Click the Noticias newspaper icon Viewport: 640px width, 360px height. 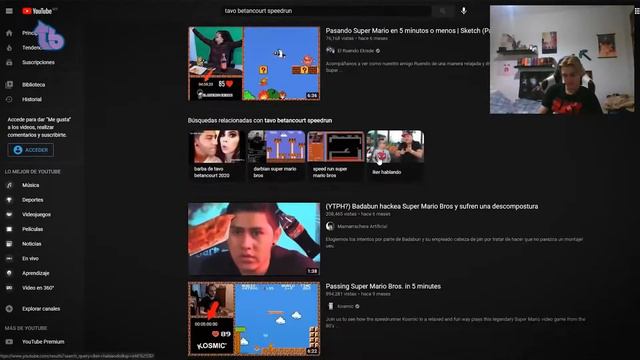point(9,244)
